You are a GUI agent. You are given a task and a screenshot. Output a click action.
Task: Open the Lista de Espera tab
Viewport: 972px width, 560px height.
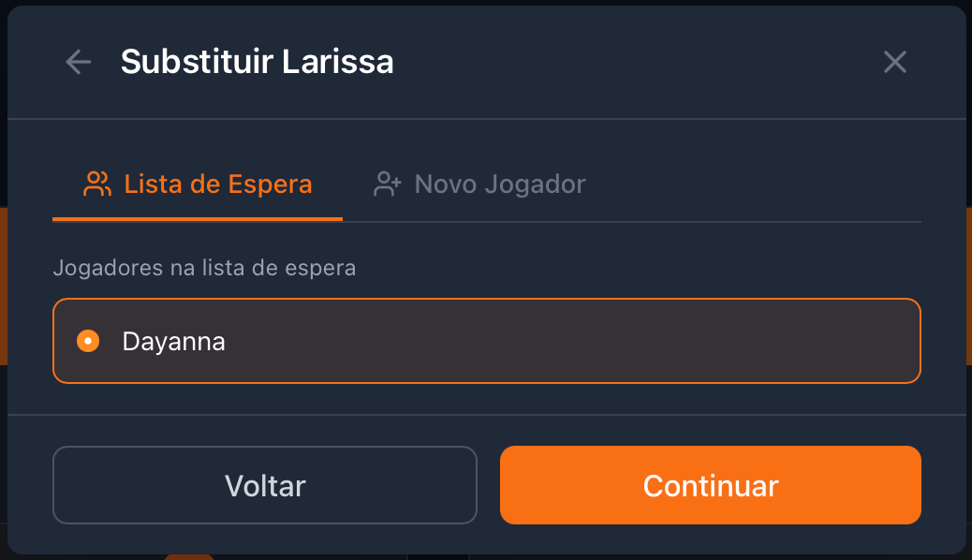[197, 184]
